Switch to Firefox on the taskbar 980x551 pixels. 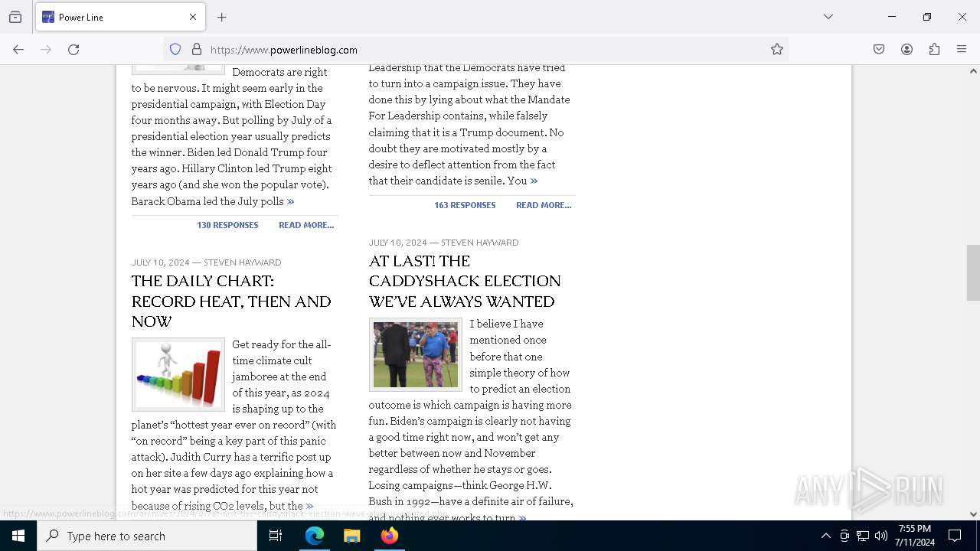click(x=389, y=536)
